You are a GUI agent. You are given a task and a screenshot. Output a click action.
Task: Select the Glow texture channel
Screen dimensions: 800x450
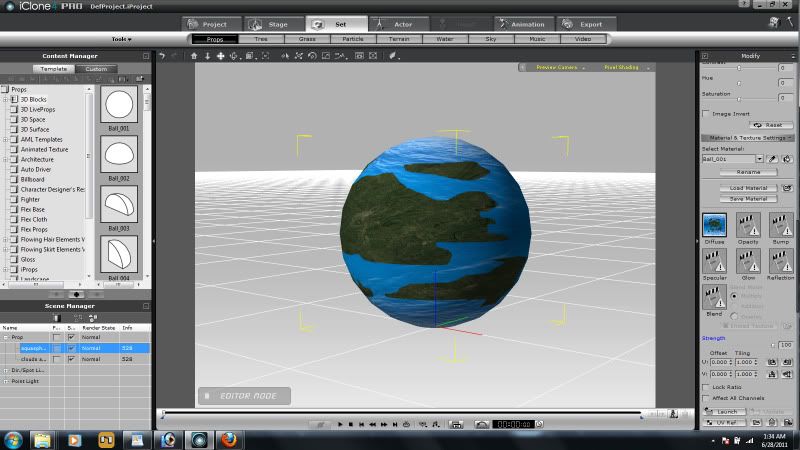pos(748,260)
